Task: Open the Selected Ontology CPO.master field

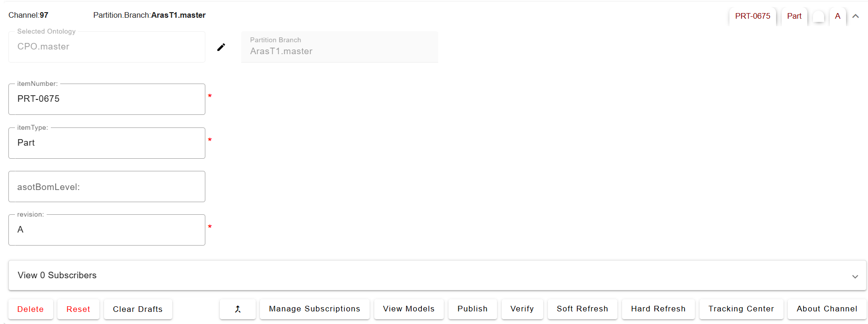Action: pyautogui.click(x=106, y=47)
